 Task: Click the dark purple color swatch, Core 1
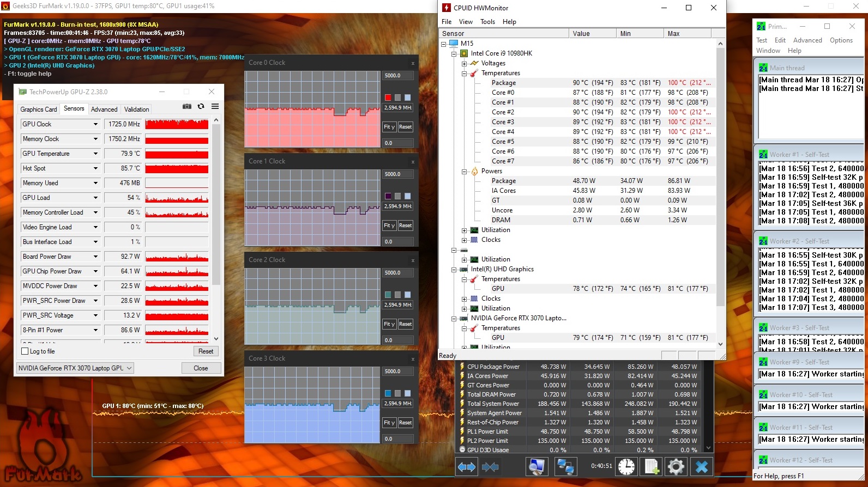[388, 196]
